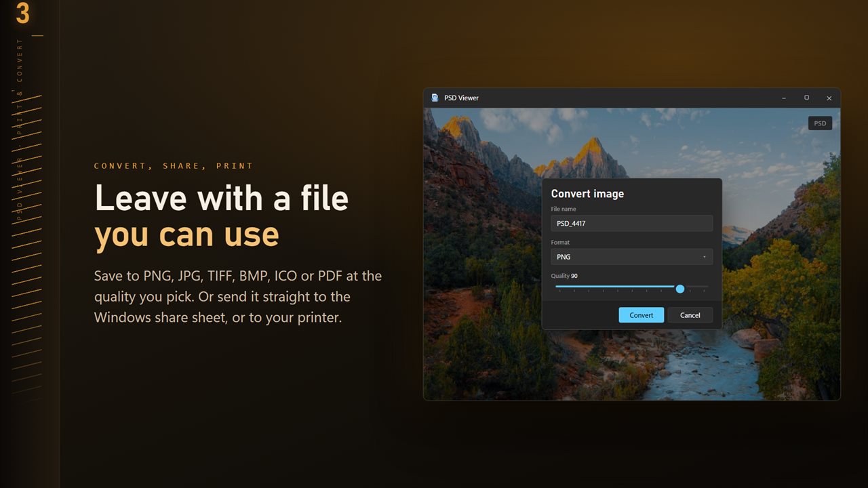
Task: Click the PSD badge on the image
Action: [x=820, y=123]
